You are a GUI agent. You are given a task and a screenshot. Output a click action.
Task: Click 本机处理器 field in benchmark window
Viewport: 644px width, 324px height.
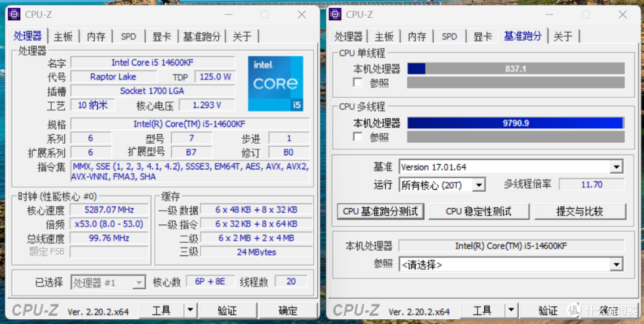tap(512, 246)
